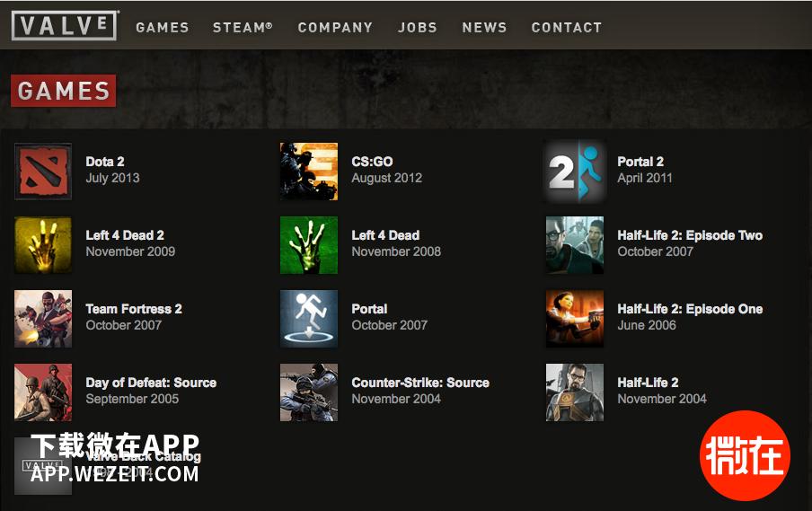
Task: Click the April 2011 release date
Action: pyautogui.click(x=645, y=178)
